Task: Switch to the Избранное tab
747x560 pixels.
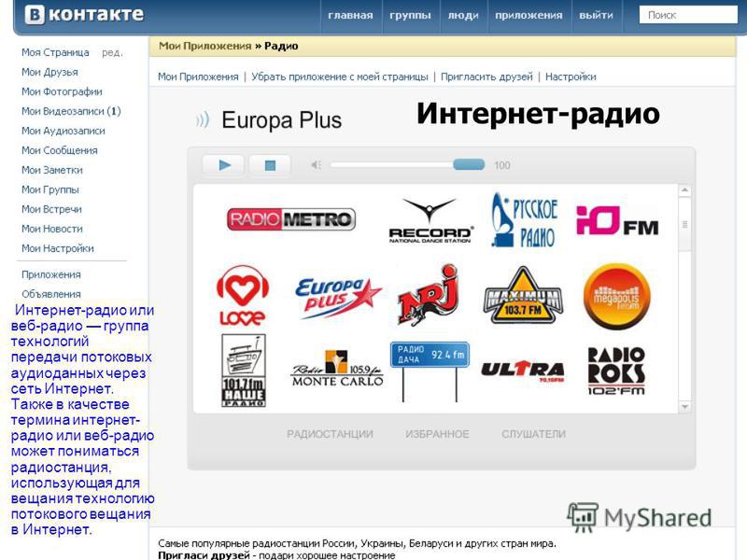Action: tap(437, 434)
